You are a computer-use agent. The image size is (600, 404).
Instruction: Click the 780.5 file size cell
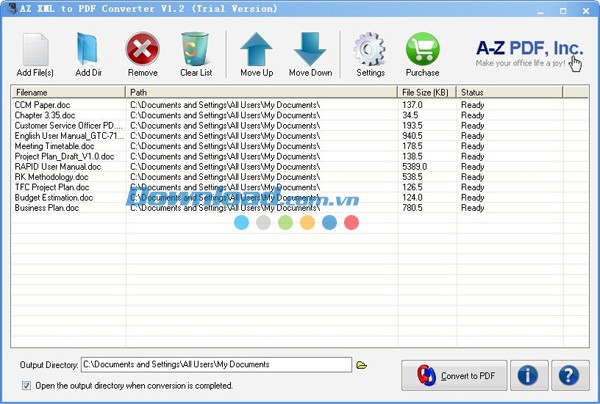point(412,208)
